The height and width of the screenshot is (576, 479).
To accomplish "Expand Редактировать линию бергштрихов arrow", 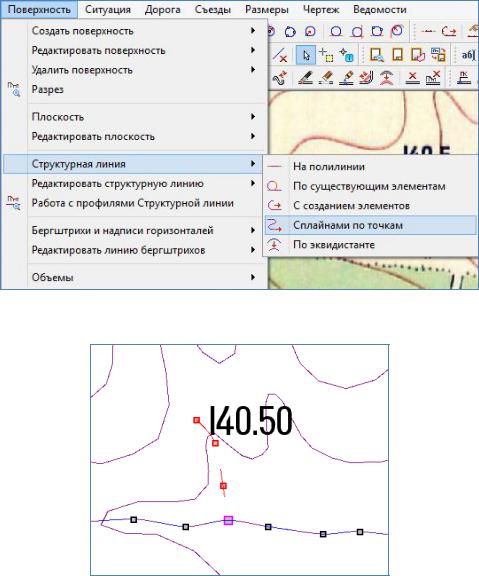I will [253, 250].
